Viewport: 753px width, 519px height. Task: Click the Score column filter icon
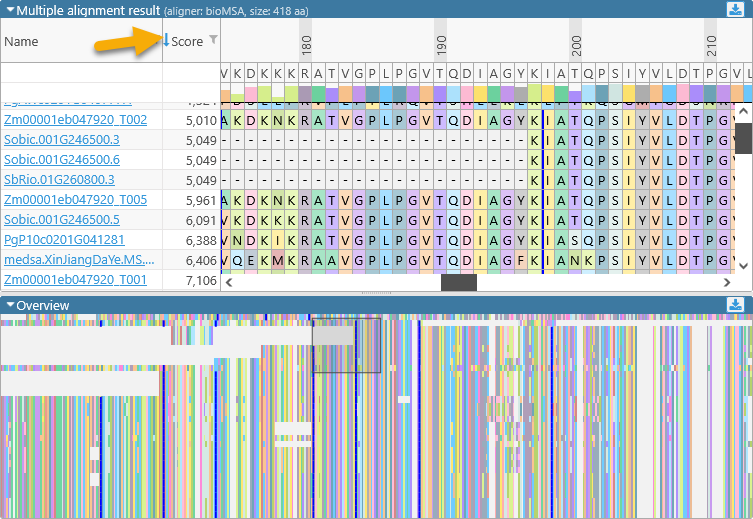212,40
